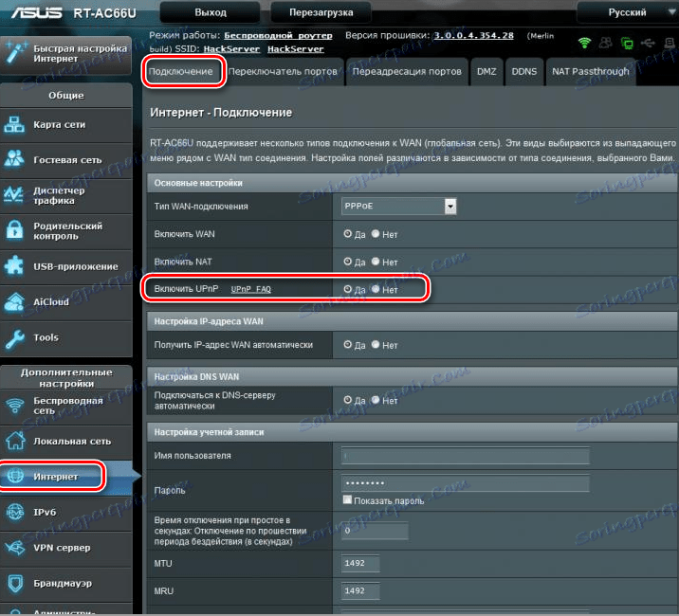The width and height of the screenshot is (679, 616).
Task: Click the Пароль password field
Action: click(465, 483)
